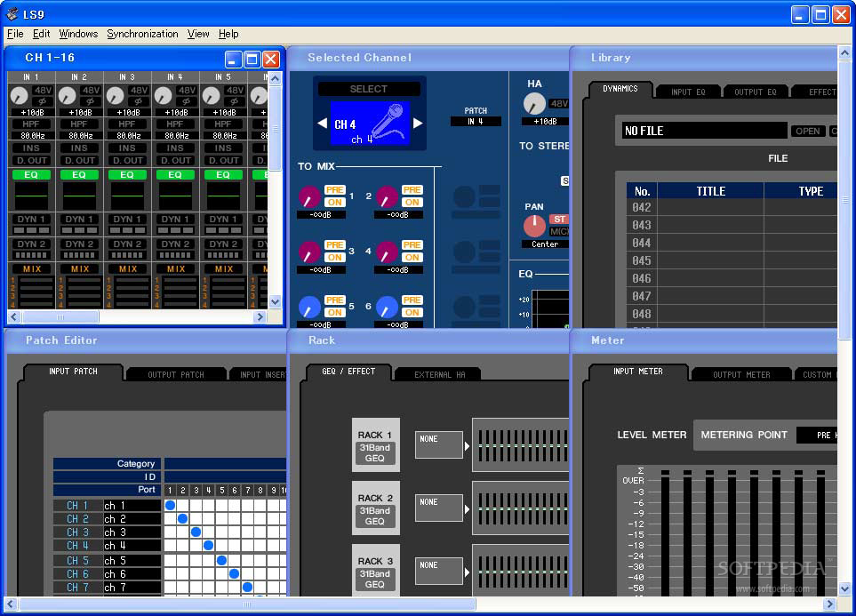The image size is (856, 616).
Task: Click the MIX 6 blue send knob
Action: click(x=387, y=307)
